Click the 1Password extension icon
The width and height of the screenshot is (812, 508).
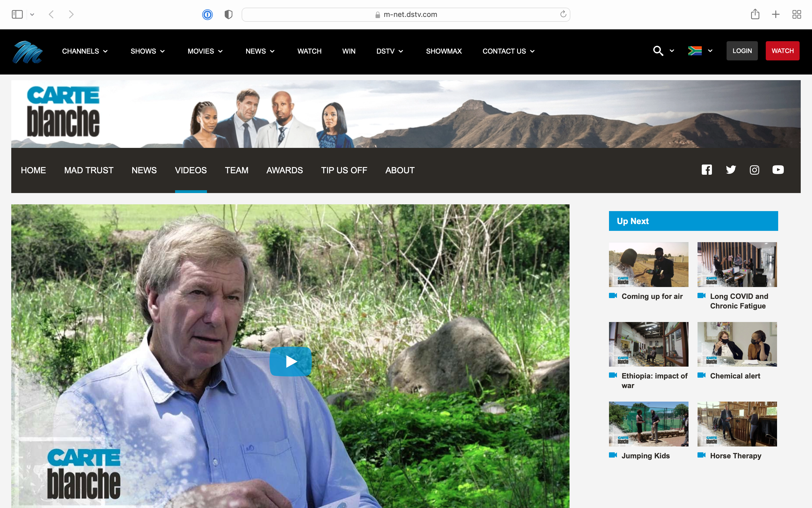(x=207, y=14)
